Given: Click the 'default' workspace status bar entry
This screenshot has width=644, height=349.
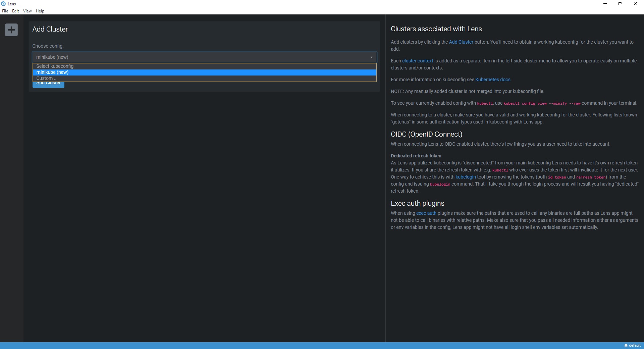Looking at the screenshot, I should coord(632,345).
